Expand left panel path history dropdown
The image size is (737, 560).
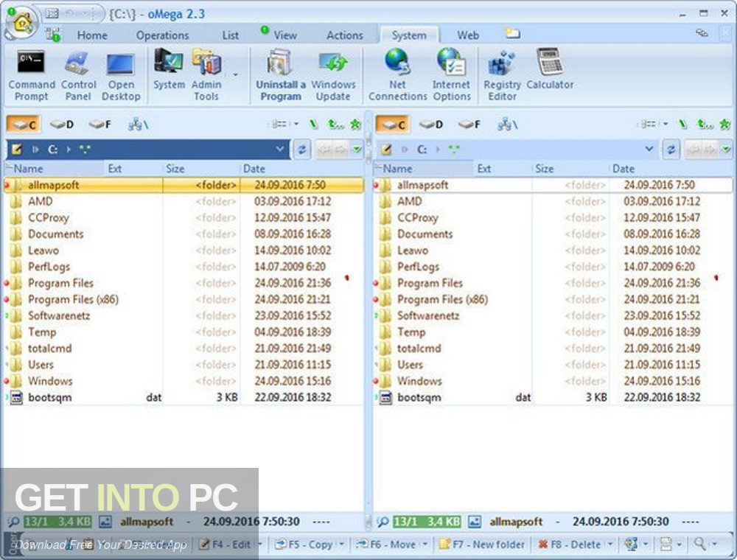279,149
